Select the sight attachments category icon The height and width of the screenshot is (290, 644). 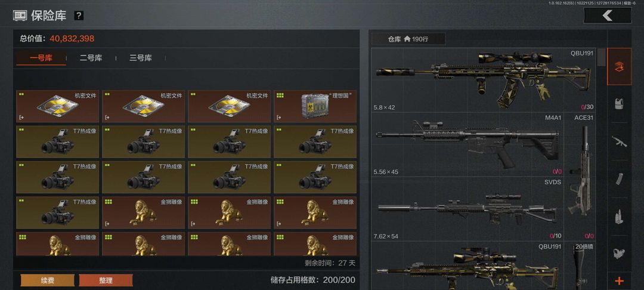[619, 254]
